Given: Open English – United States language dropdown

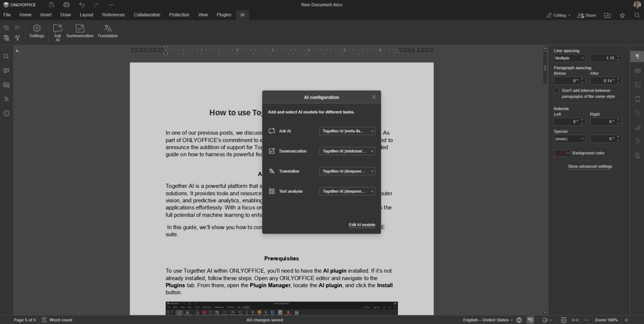Looking at the screenshot, I should tap(488, 320).
